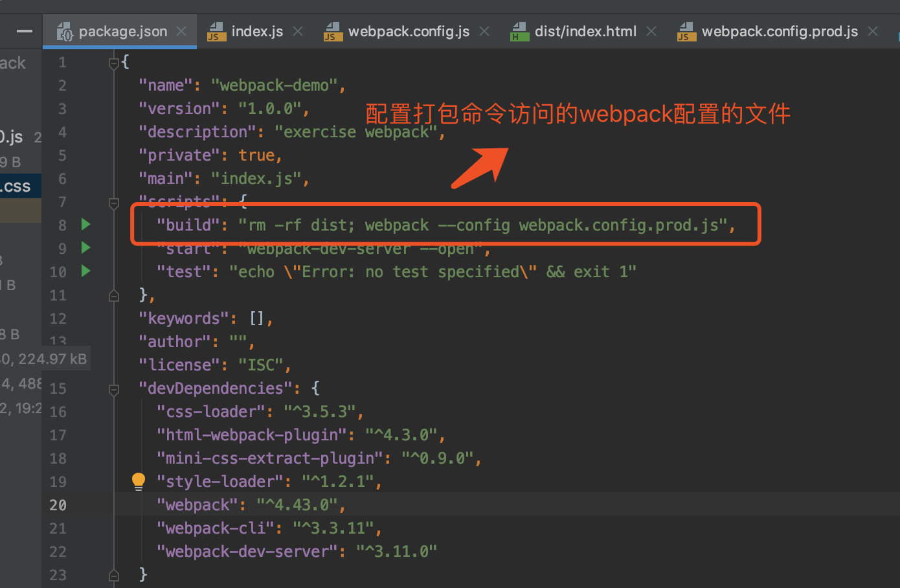Viewport: 900px width, 588px height.
Task: Click the package.json file type icon
Action: 65,32
